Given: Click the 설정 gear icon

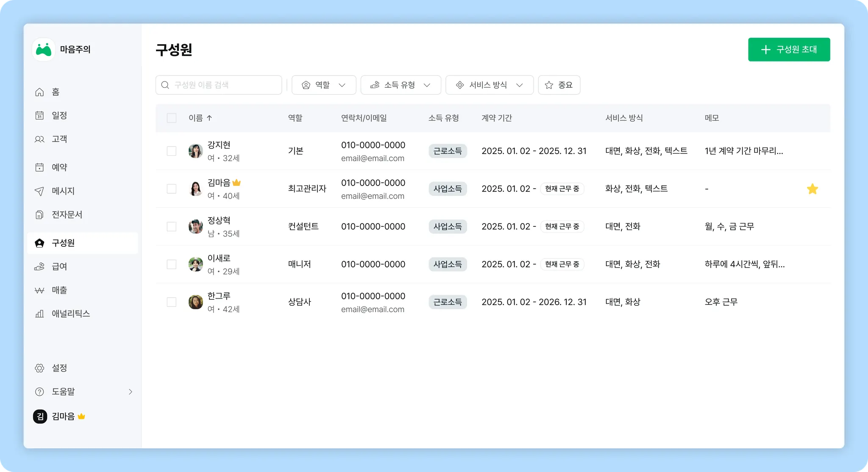Looking at the screenshot, I should pos(39,368).
